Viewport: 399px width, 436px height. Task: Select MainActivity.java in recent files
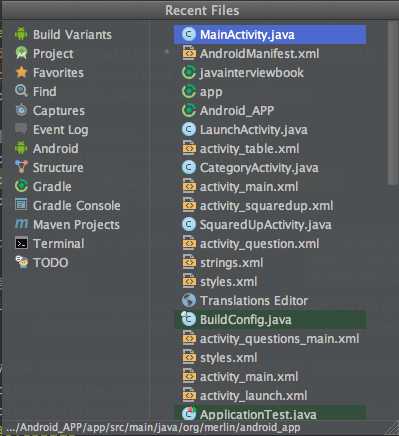click(270, 35)
